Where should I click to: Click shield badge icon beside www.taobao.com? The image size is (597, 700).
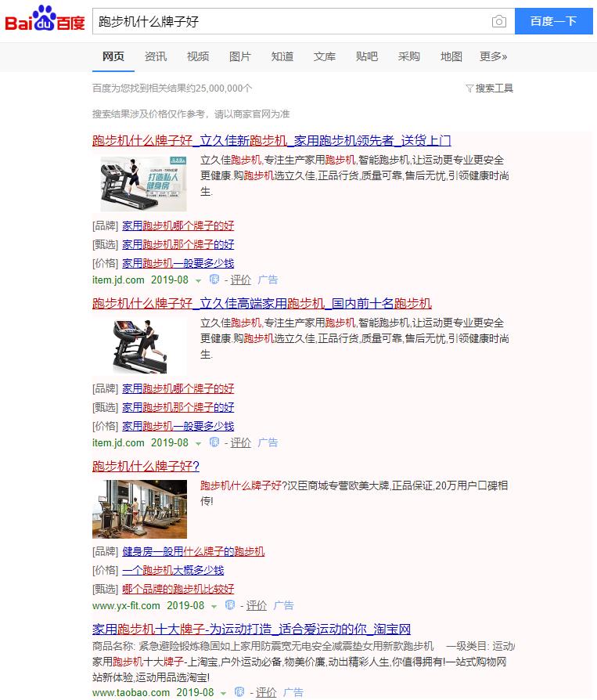point(239,693)
